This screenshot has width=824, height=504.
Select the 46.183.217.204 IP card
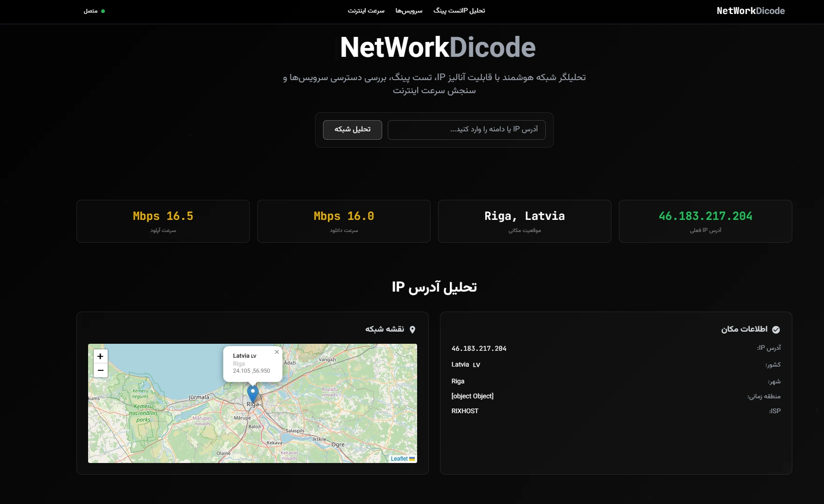[705, 221]
